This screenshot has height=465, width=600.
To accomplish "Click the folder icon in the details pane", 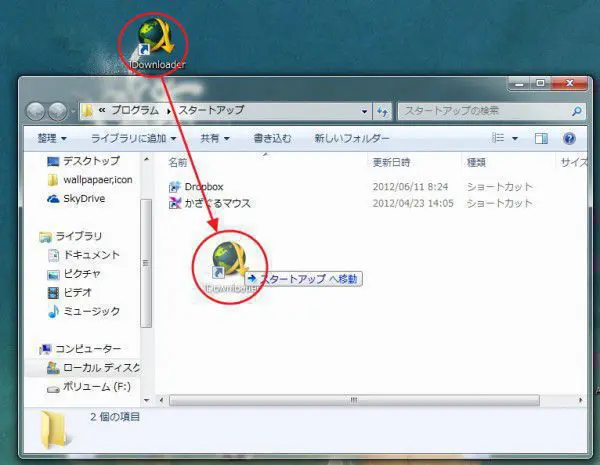I will point(53,429).
